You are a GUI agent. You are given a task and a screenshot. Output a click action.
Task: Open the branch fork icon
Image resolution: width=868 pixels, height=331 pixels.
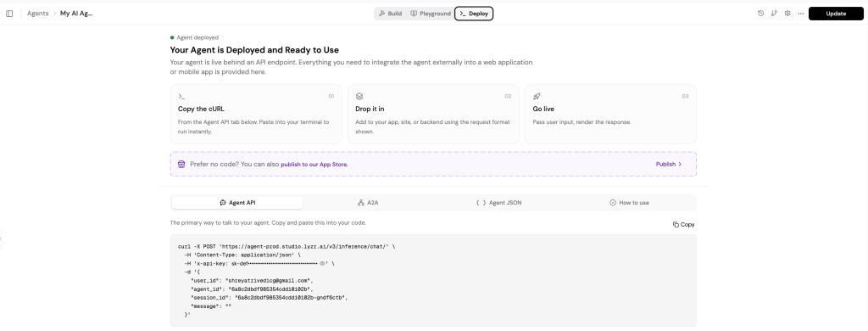[774, 14]
